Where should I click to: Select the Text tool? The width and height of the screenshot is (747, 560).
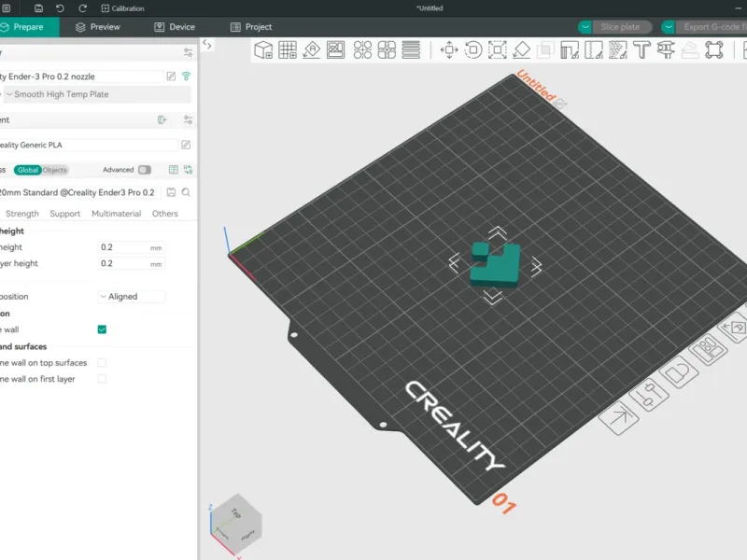641,49
